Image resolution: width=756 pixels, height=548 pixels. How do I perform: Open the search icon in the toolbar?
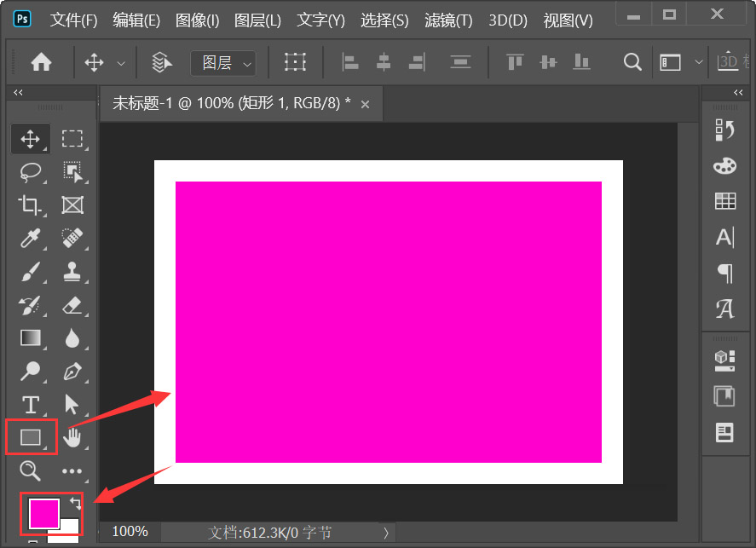coord(632,61)
